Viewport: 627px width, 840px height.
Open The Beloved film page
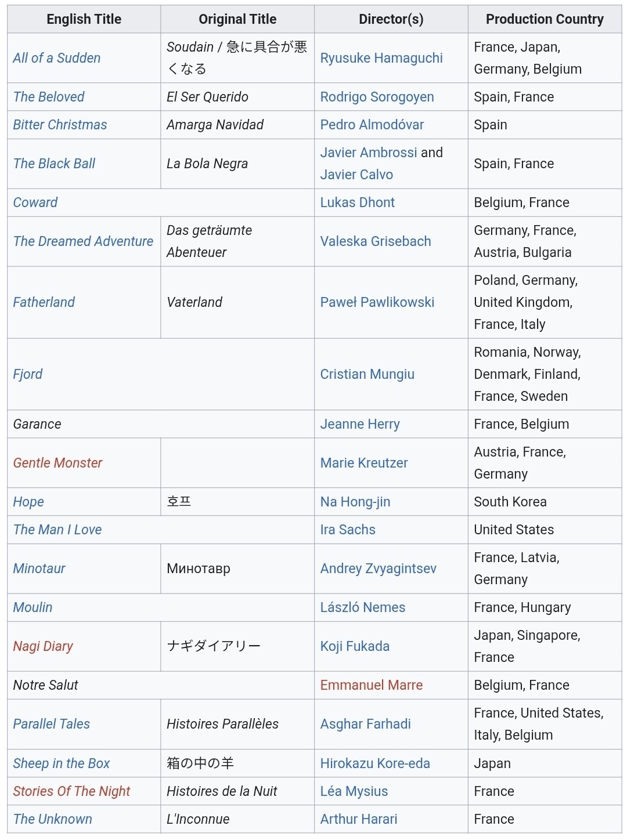[x=49, y=97]
